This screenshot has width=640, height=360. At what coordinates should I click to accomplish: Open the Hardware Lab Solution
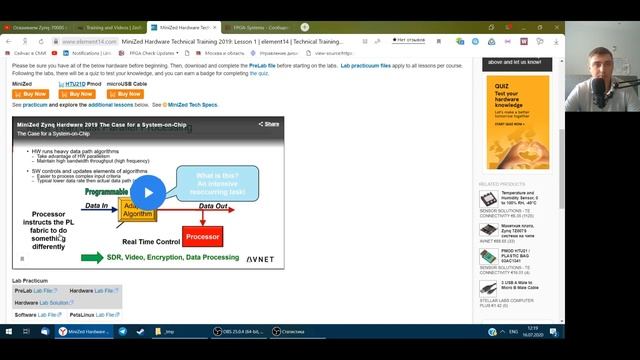click(56, 303)
